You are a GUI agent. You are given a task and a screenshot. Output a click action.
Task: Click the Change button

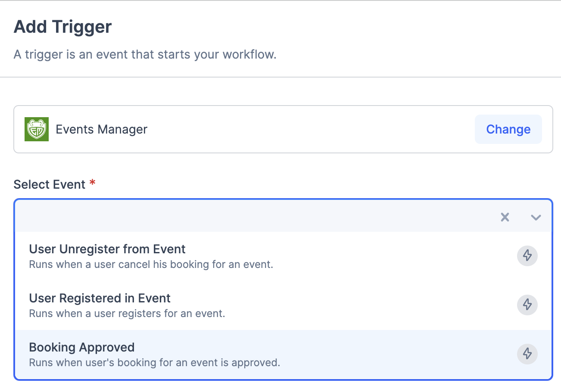508,129
